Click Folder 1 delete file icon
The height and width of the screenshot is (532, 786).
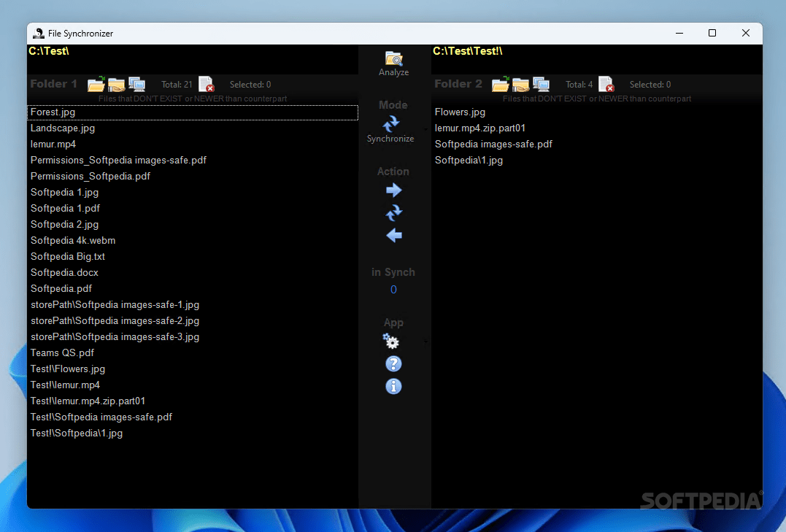click(x=206, y=84)
